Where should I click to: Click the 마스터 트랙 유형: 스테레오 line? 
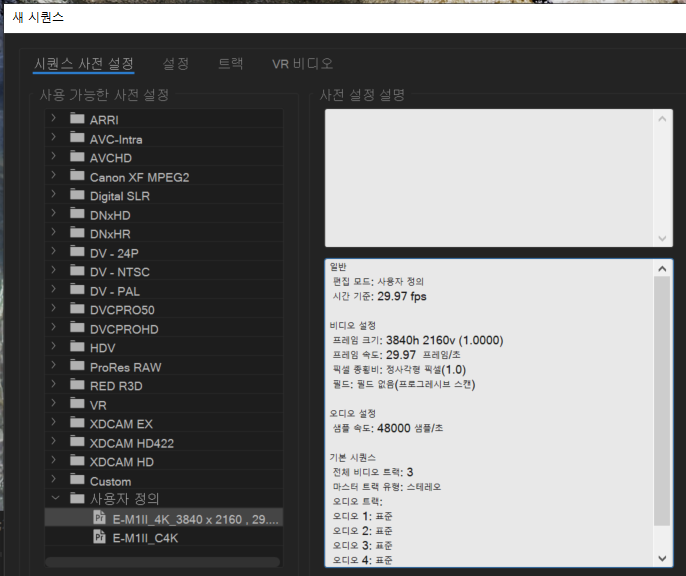[x=387, y=487]
